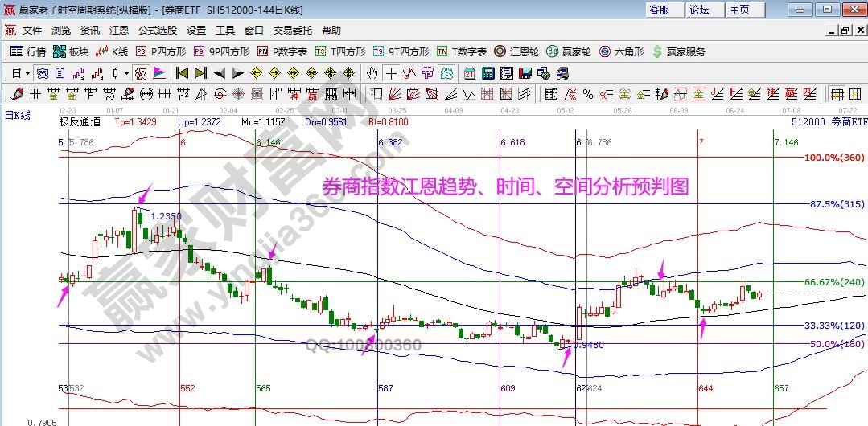Viewport: 868px width, 426px height.
Task: Click the 587 time cycle marker
Action: 386,388
